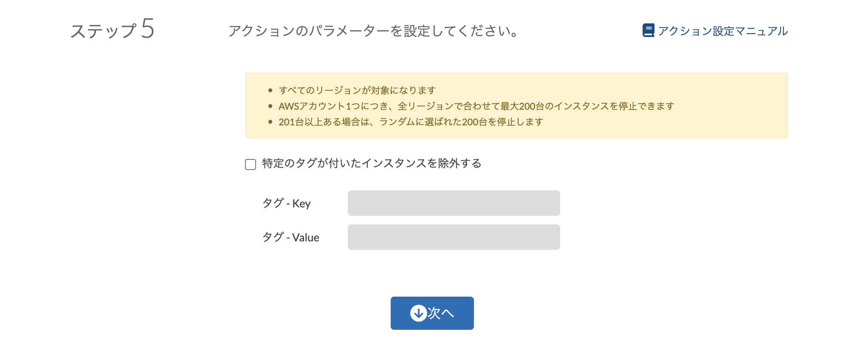Click the タグ - Value label
Screen dimensions: 868x357
click(291, 238)
